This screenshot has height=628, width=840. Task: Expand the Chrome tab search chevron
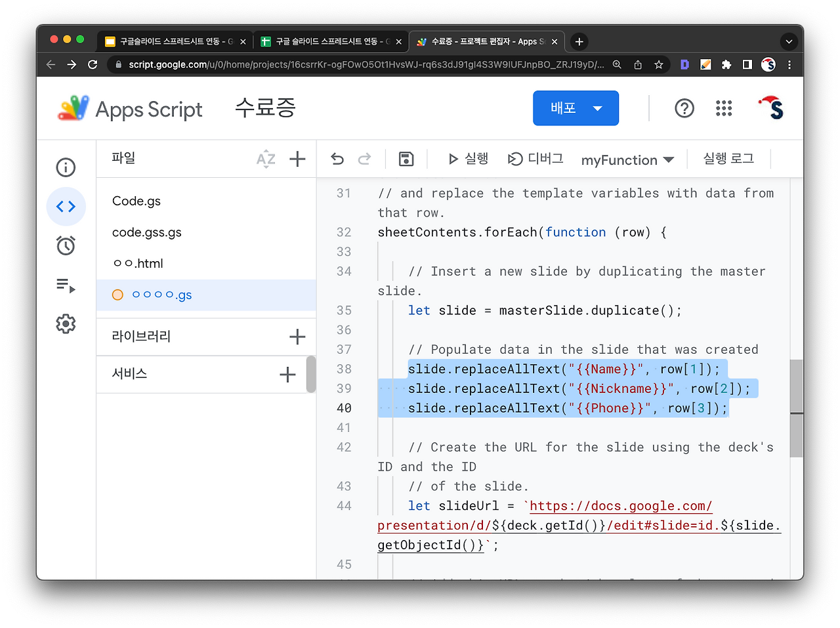[x=789, y=41]
